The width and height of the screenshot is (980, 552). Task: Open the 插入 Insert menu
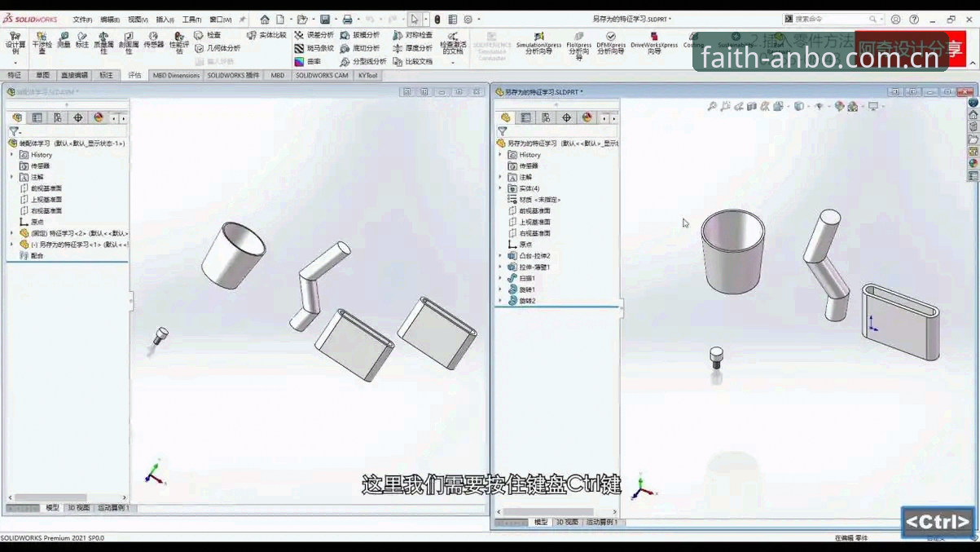tap(165, 20)
